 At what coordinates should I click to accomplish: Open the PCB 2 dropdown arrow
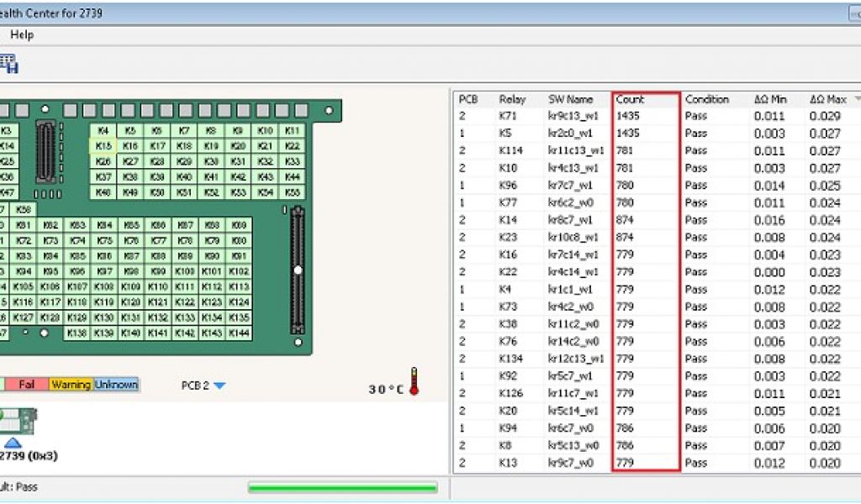219,386
